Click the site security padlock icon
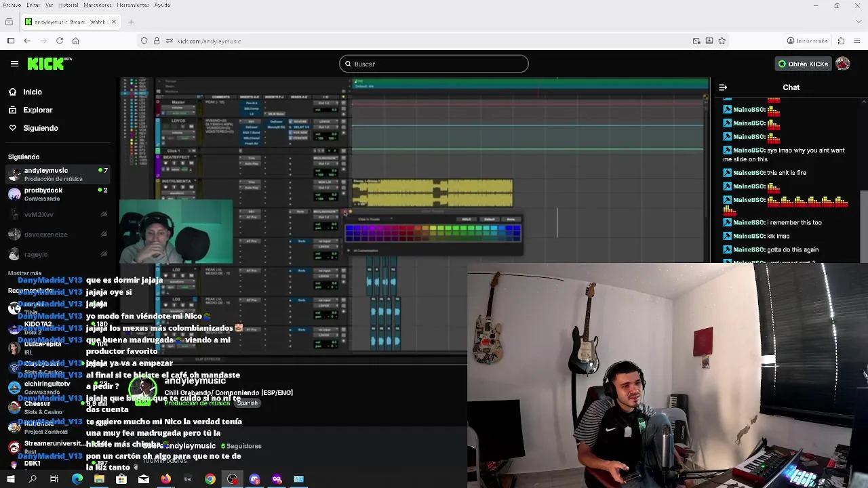The height and width of the screenshot is (488, 868). [157, 41]
